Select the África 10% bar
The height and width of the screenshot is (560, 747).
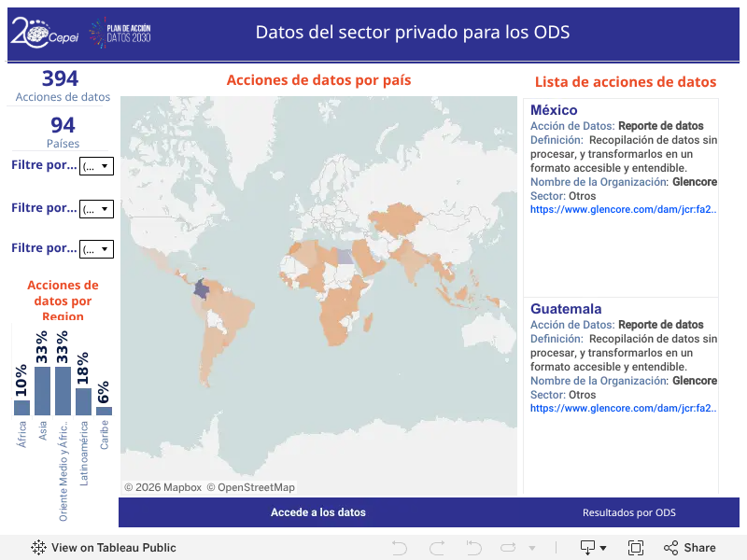click(x=21, y=408)
